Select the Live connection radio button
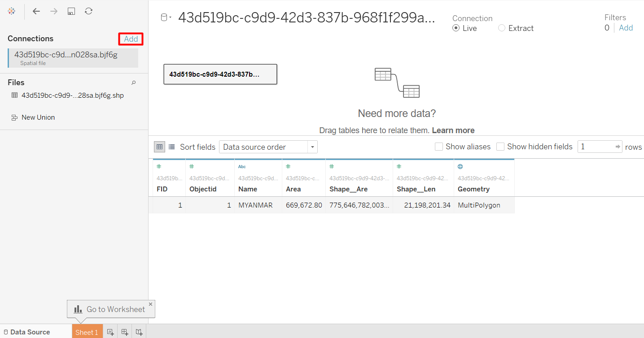This screenshot has height=338, width=644. pyautogui.click(x=456, y=28)
